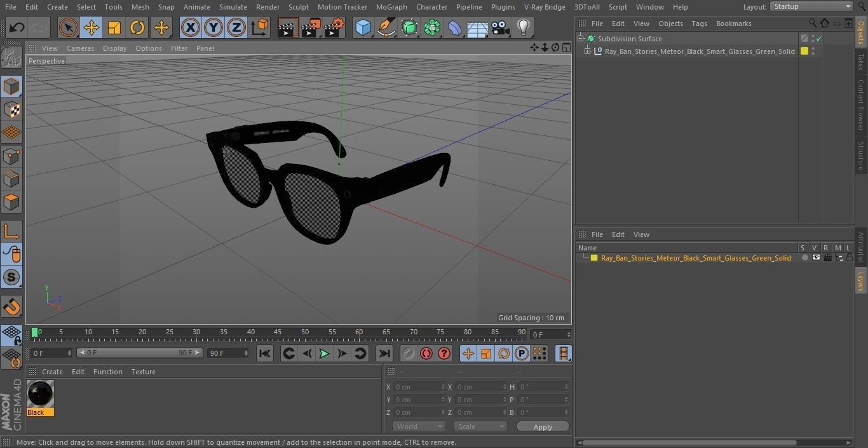
Task: Click frame 45 on timeline ruler
Action: click(x=278, y=332)
